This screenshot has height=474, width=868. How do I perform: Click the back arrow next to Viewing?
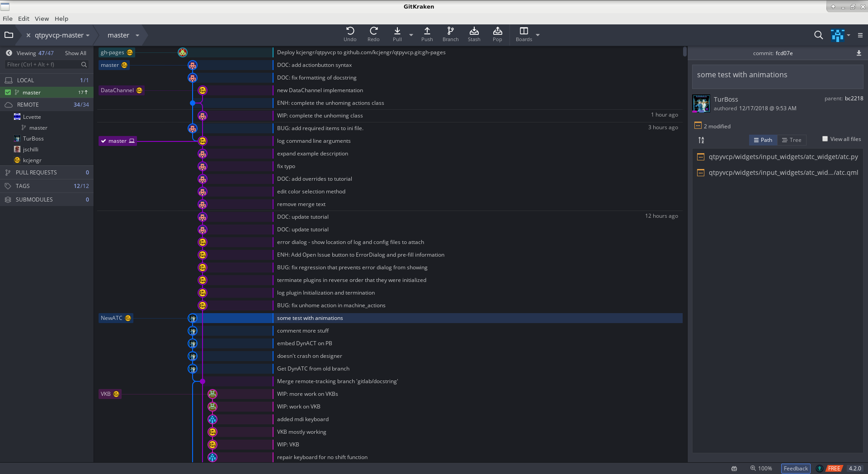(x=9, y=53)
